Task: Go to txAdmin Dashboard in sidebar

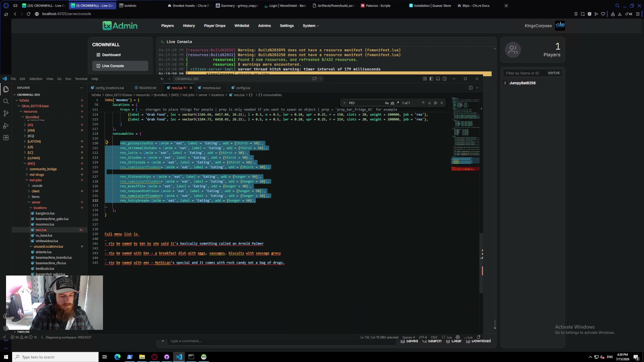Action: pos(120,55)
